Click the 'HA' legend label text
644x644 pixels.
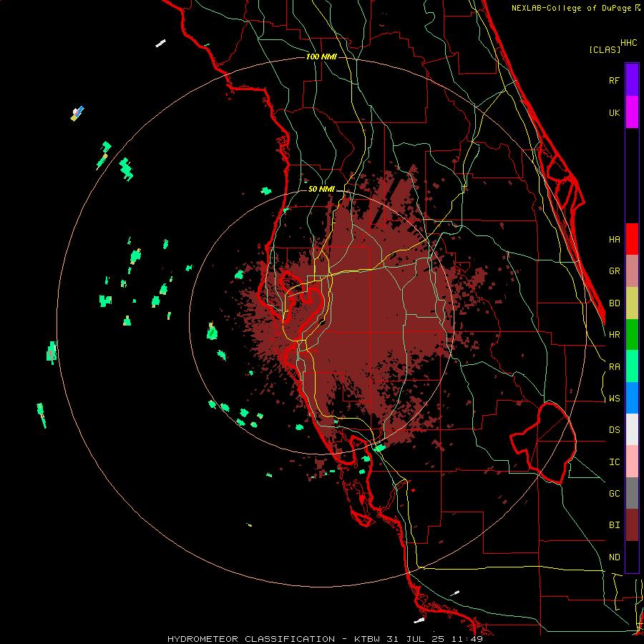(614, 240)
